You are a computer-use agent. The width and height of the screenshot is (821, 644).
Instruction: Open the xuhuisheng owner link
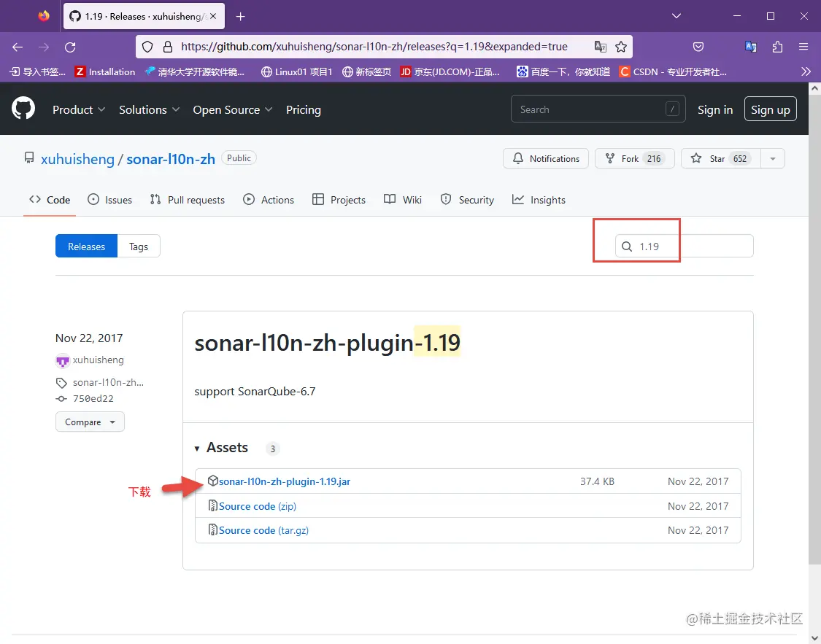(x=77, y=159)
